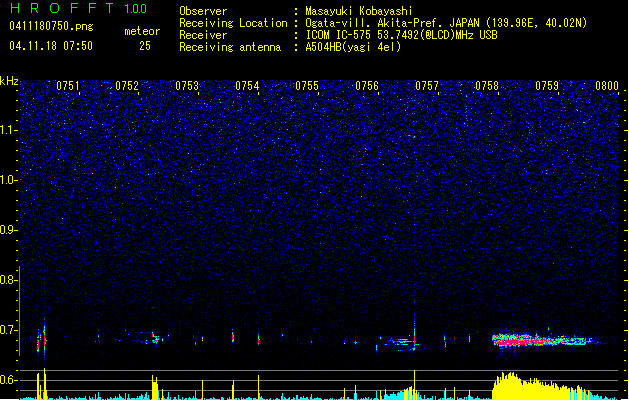629x400 pixels.
Task: Click the HROFFT 1.0.0 title text
Action: point(78,8)
